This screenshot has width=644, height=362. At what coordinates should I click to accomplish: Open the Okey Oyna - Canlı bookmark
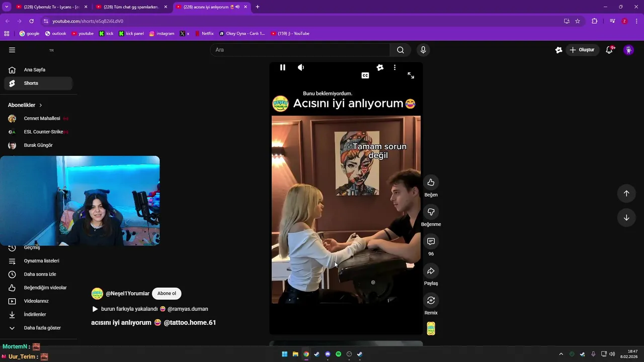pos(242,34)
